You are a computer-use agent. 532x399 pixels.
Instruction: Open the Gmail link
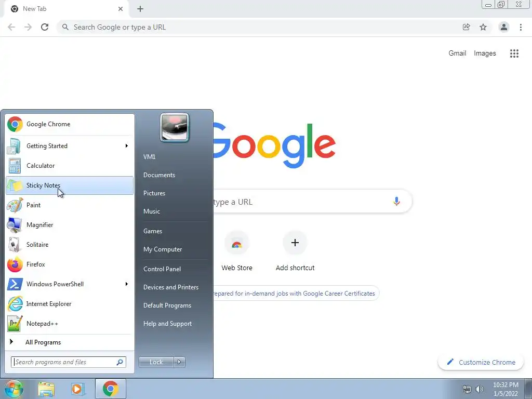[x=457, y=54]
